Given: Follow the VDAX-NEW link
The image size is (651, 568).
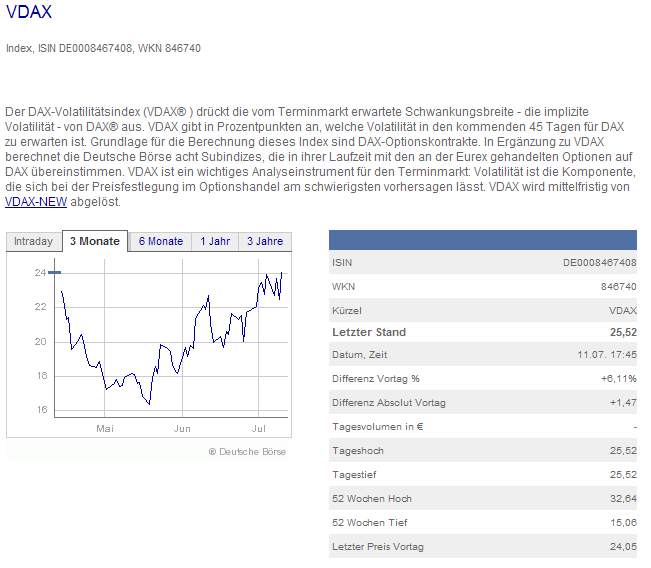Looking at the screenshot, I should 36,202.
